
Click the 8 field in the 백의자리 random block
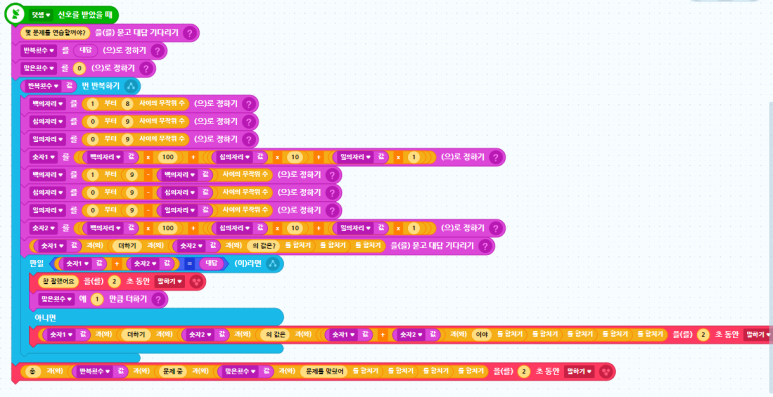pyautogui.click(x=127, y=104)
